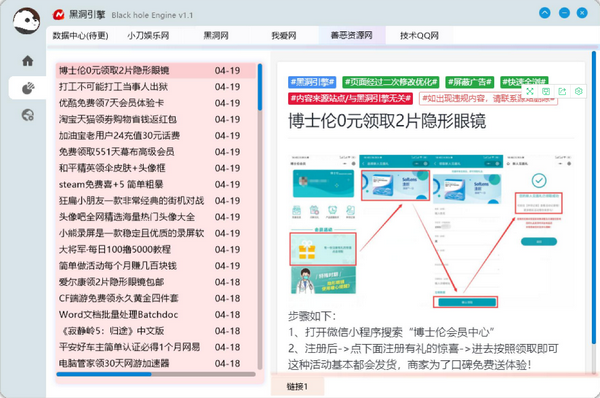Close window with blue X button

pyautogui.click(x=582, y=13)
